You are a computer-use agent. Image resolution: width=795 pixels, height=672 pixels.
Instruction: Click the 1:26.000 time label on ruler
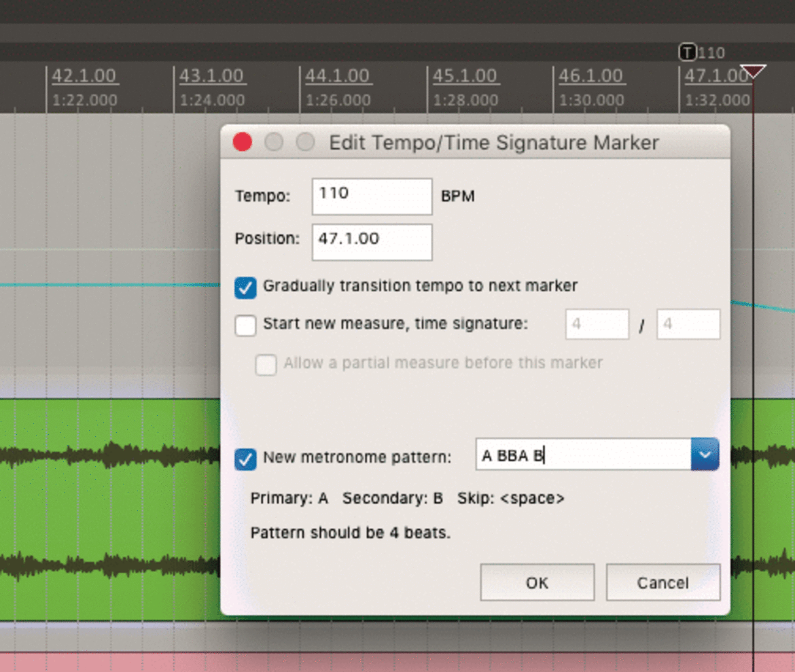click(338, 100)
